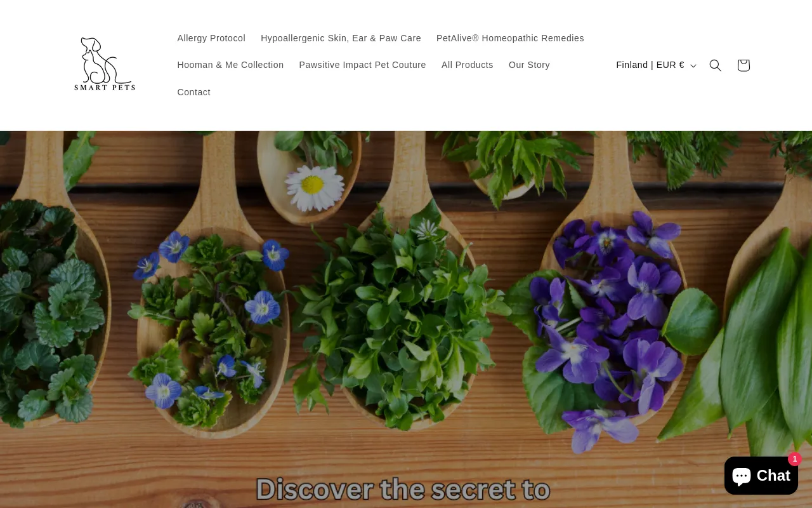The height and width of the screenshot is (508, 812).
Task: Visit the Our Story page
Action: [x=529, y=65]
